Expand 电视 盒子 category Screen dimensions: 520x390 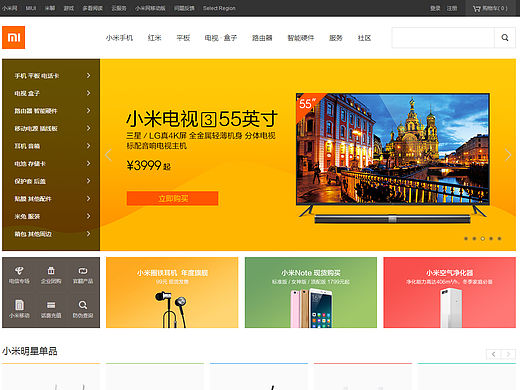[51, 93]
